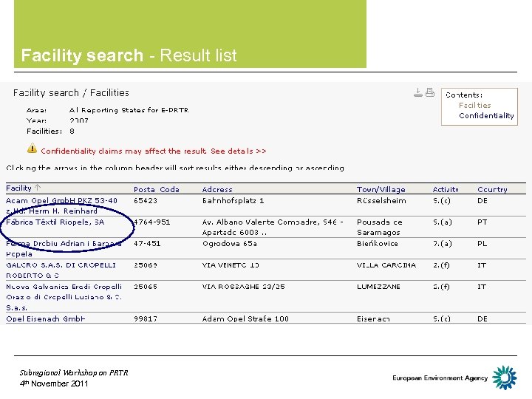
Task: Click the warning icon before Confidentiality claims
Action: (x=32, y=149)
